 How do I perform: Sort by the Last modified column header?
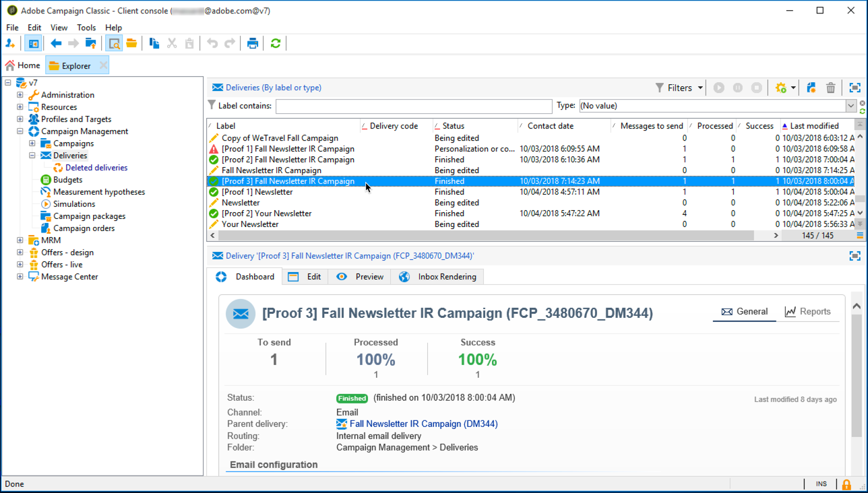817,126
